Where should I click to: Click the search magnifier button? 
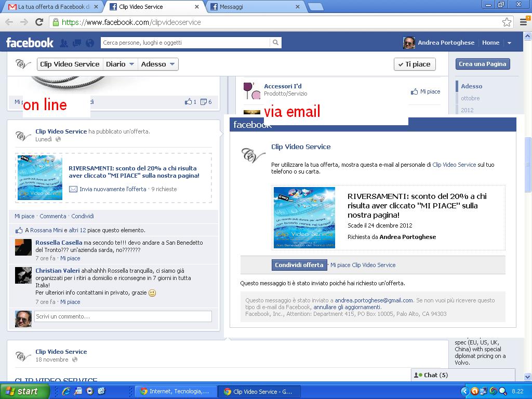(x=275, y=43)
